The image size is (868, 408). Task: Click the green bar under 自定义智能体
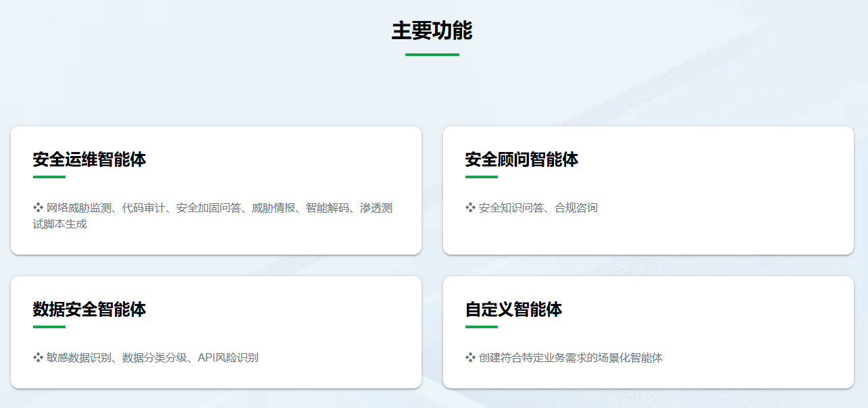click(x=481, y=327)
